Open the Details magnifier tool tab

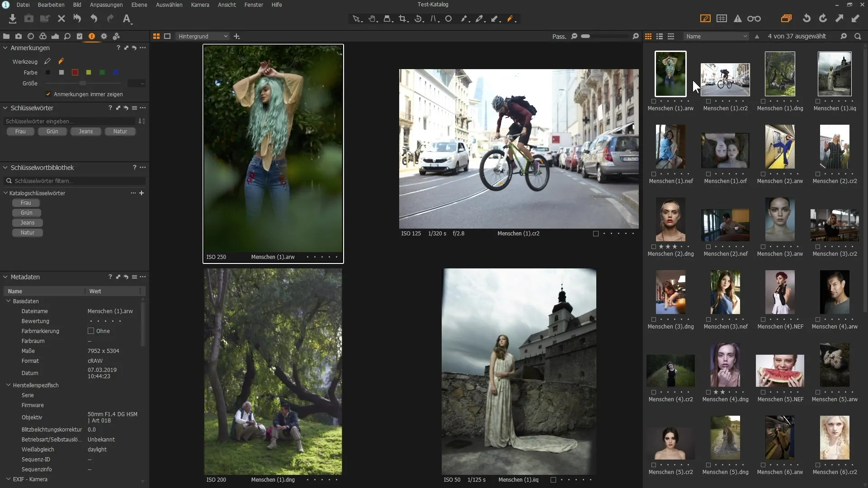click(67, 36)
